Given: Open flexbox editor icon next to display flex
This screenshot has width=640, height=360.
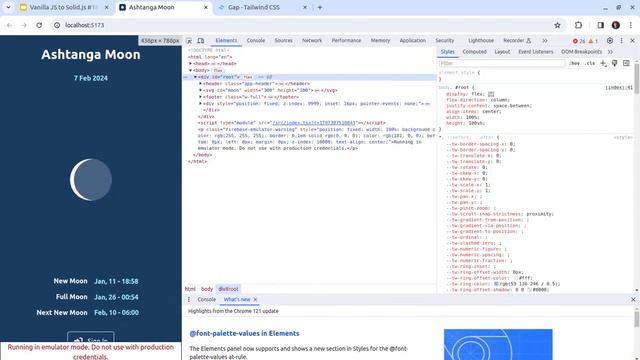Looking at the screenshot, I should tap(491, 94).
